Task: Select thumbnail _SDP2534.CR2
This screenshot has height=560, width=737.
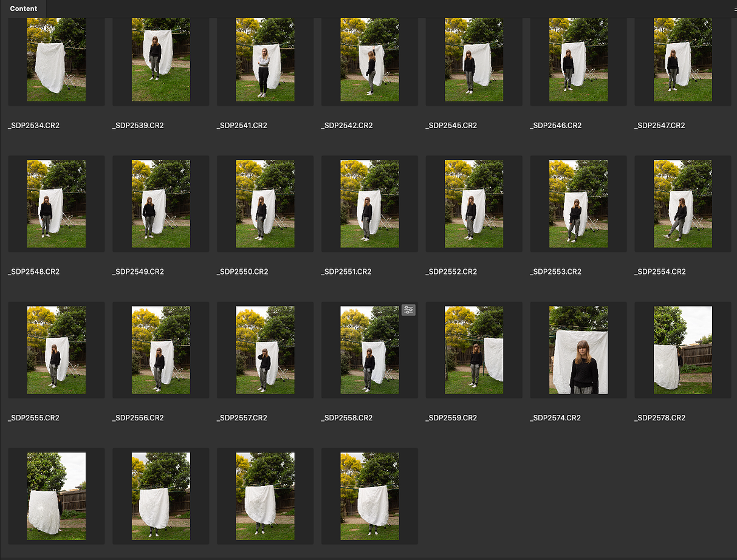Action: [57, 60]
